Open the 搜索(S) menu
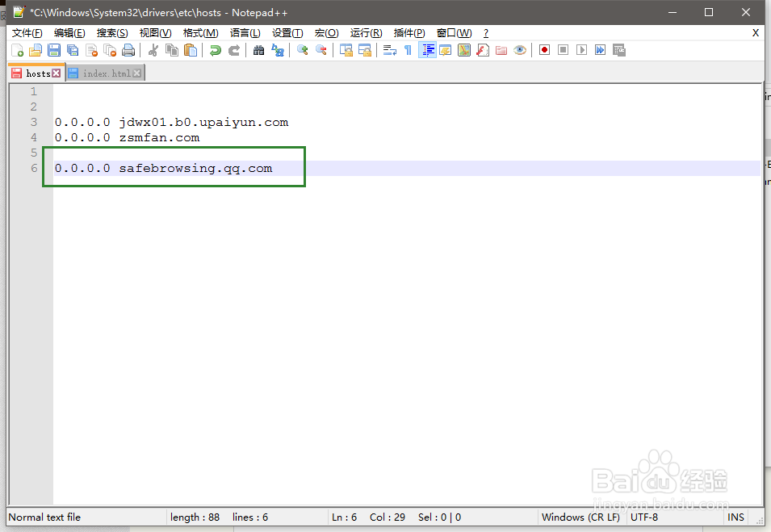The image size is (771, 532). (x=112, y=33)
